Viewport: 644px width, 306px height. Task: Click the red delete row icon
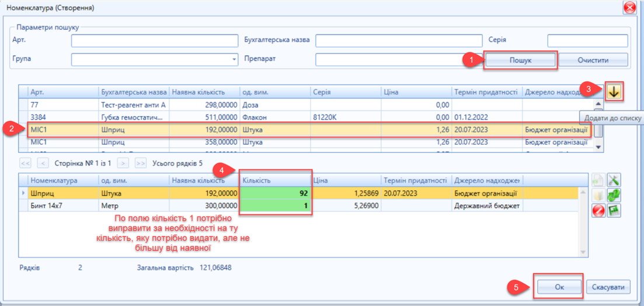coord(598,211)
